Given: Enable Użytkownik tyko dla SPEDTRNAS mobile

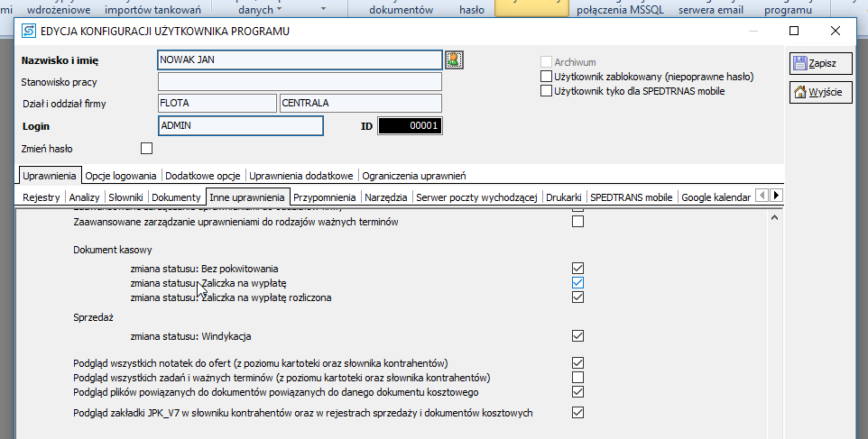Looking at the screenshot, I should coord(547,91).
